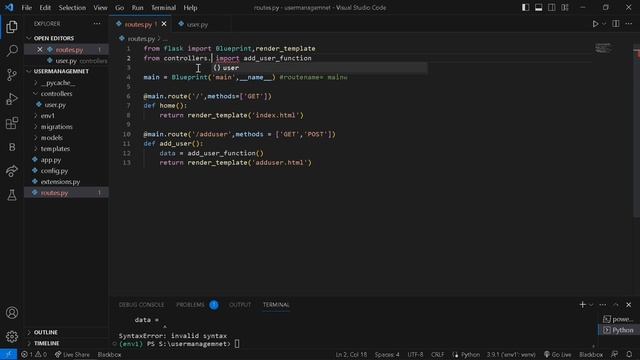The height and width of the screenshot is (360, 640).
Task: Open the Manage settings gear
Action: pyautogui.click(x=12, y=336)
